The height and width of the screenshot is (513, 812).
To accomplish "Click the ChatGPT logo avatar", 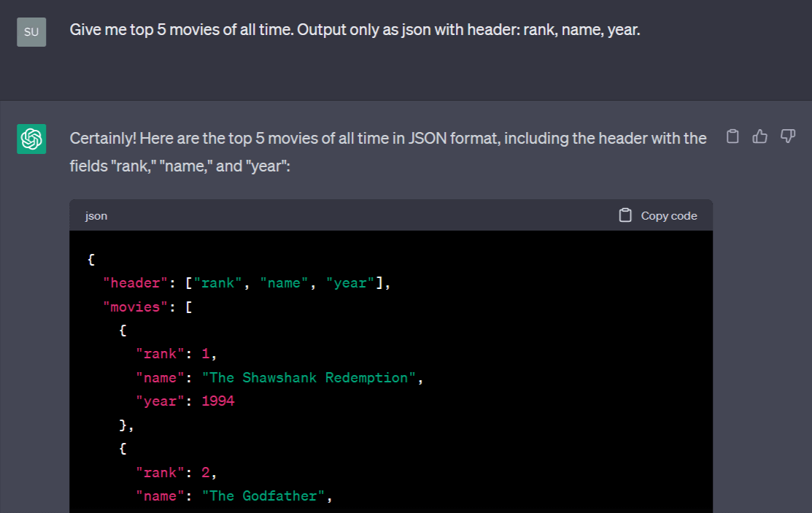I will pyautogui.click(x=31, y=139).
